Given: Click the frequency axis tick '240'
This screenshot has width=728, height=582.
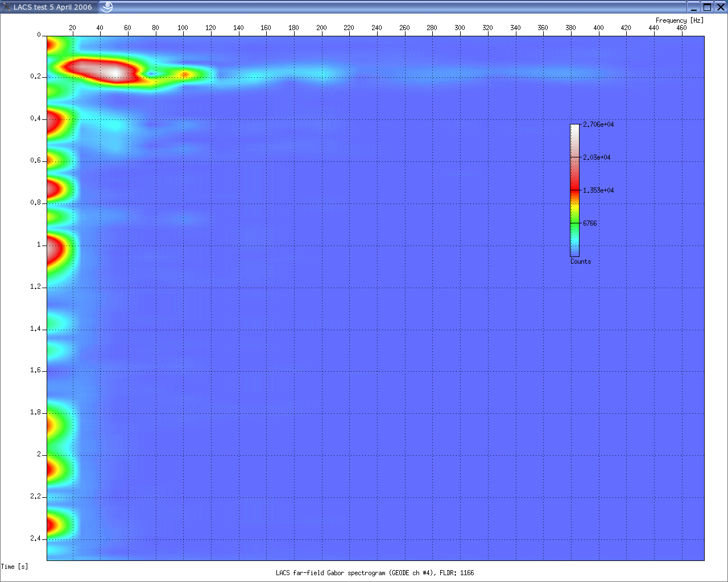Looking at the screenshot, I should click(377, 28).
